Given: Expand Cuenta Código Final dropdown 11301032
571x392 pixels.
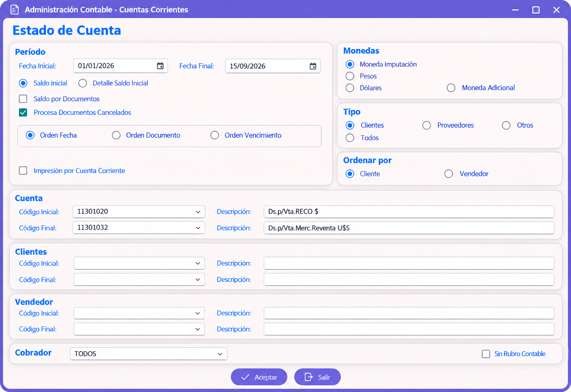Looking at the screenshot, I should 198,228.
